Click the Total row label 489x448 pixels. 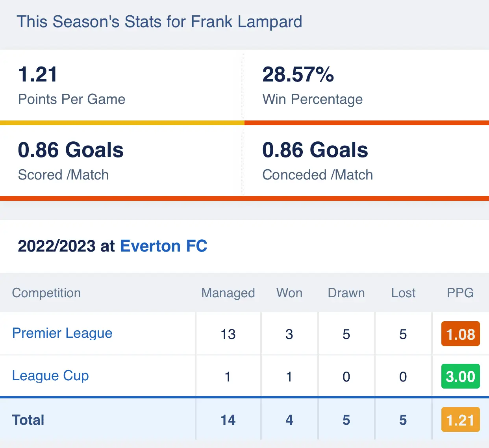coord(28,420)
